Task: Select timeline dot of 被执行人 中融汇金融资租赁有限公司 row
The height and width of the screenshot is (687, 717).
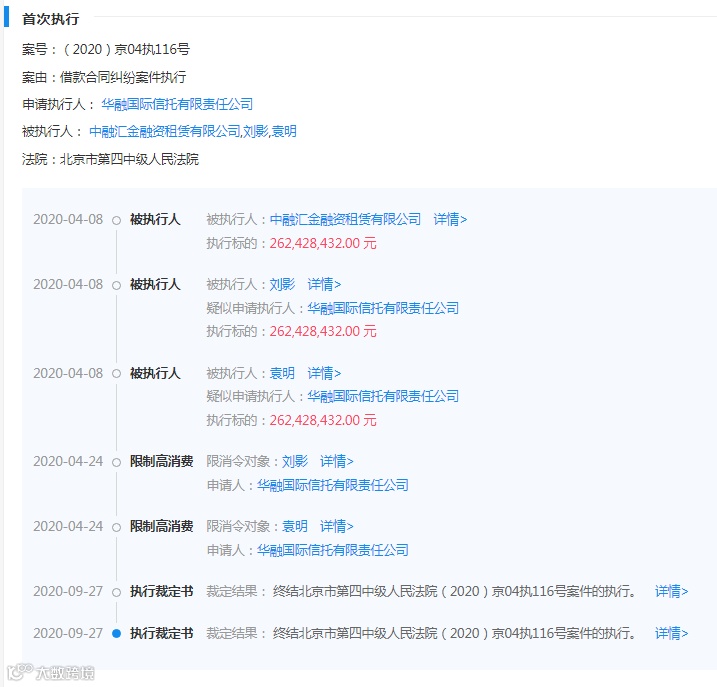Action: click(117, 220)
